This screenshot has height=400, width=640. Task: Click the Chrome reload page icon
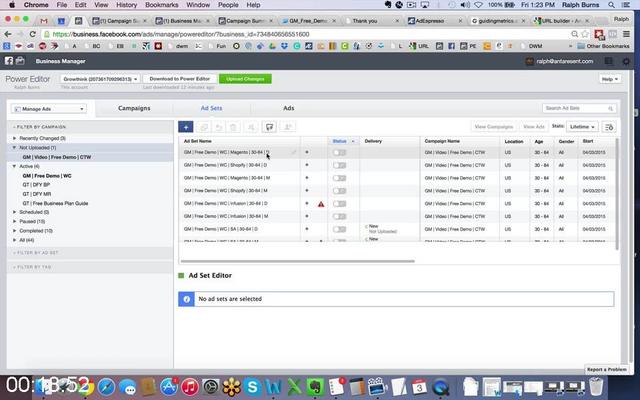tap(33, 34)
